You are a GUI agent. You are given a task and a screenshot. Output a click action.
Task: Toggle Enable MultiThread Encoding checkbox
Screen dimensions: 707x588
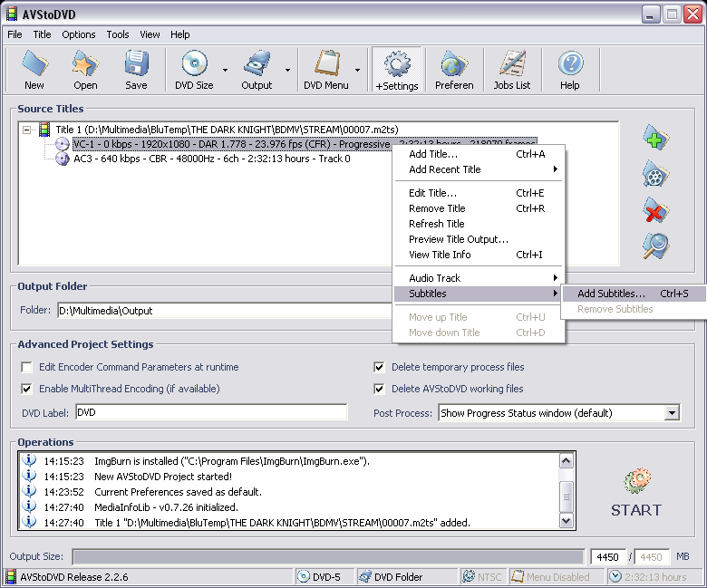click(x=26, y=389)
